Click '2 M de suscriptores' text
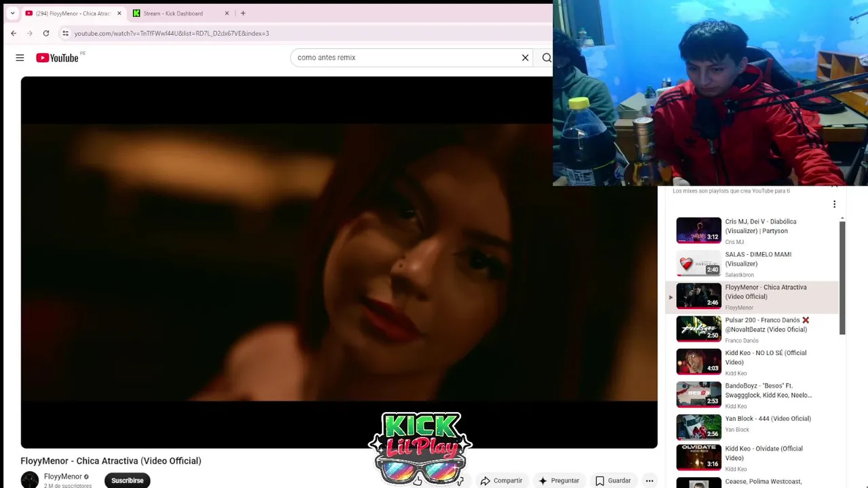 click(68, 486)
